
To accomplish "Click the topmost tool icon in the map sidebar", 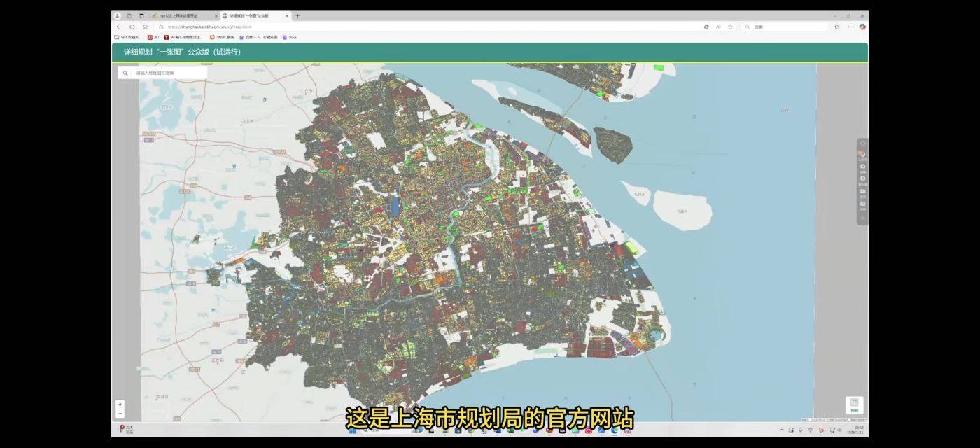I will [x=862, y=143].
